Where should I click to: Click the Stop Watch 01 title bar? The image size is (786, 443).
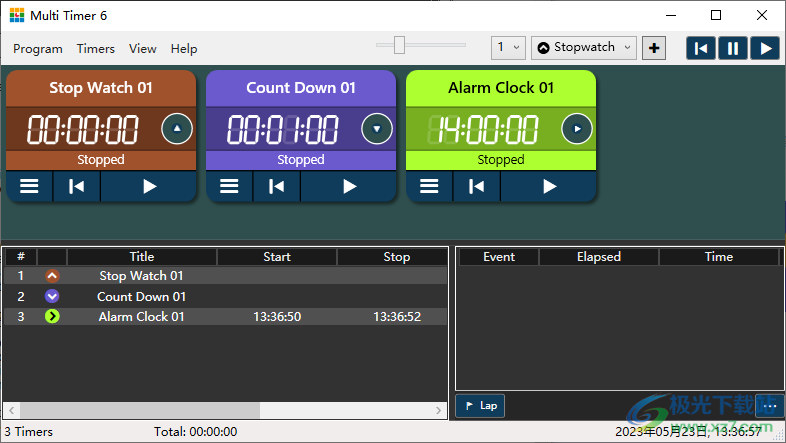click(101, 88)
